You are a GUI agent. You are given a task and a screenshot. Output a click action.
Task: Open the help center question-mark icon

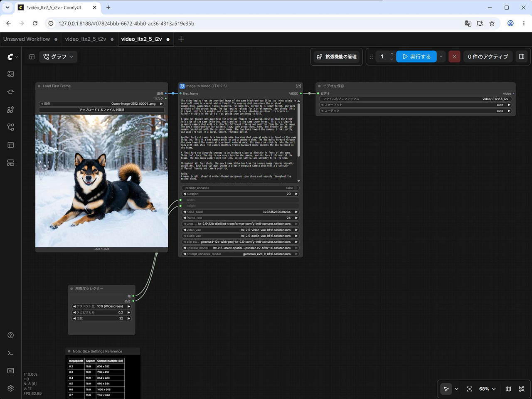(x=11, y=335)
